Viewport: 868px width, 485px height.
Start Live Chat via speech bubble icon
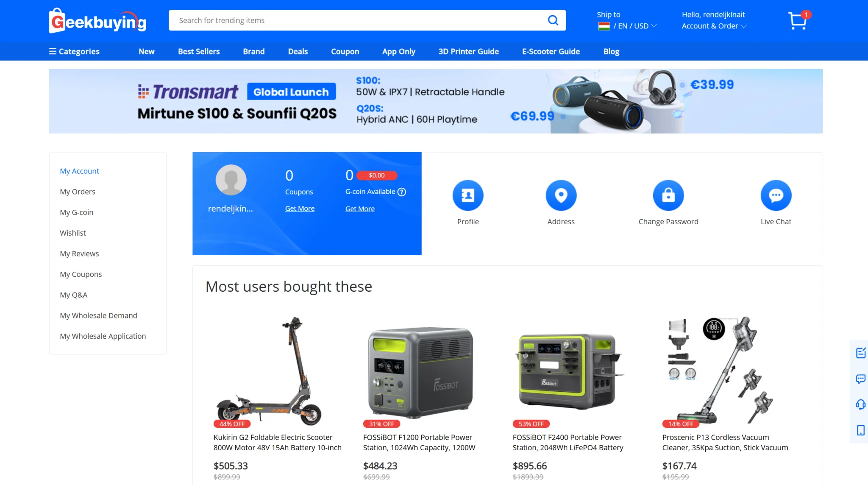point(776,195)
